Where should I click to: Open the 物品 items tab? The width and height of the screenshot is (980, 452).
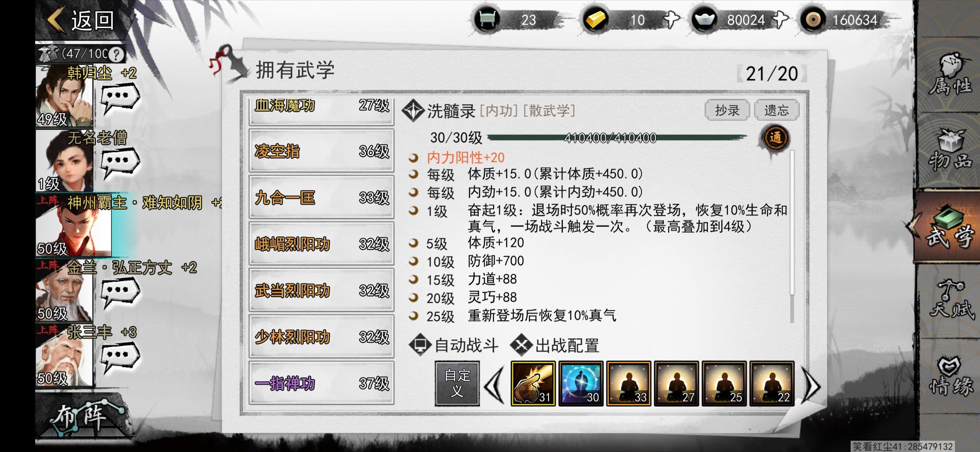click(950, 151)
